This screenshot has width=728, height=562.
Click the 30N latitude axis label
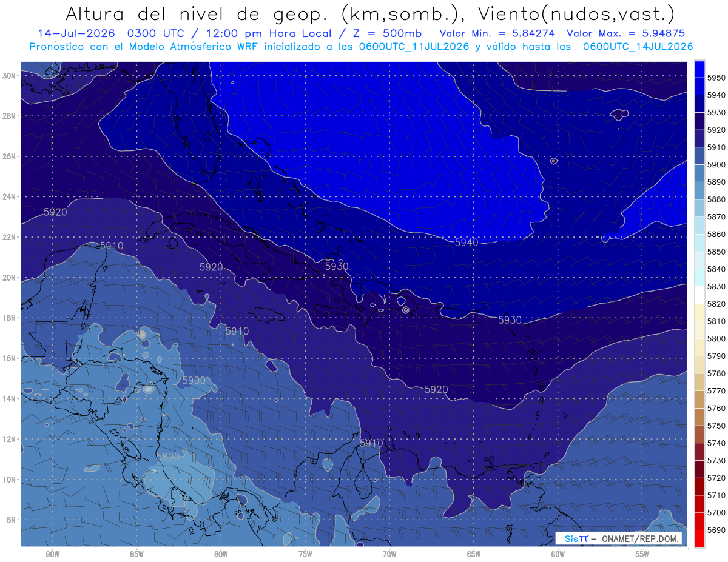[x=9, y=76]
